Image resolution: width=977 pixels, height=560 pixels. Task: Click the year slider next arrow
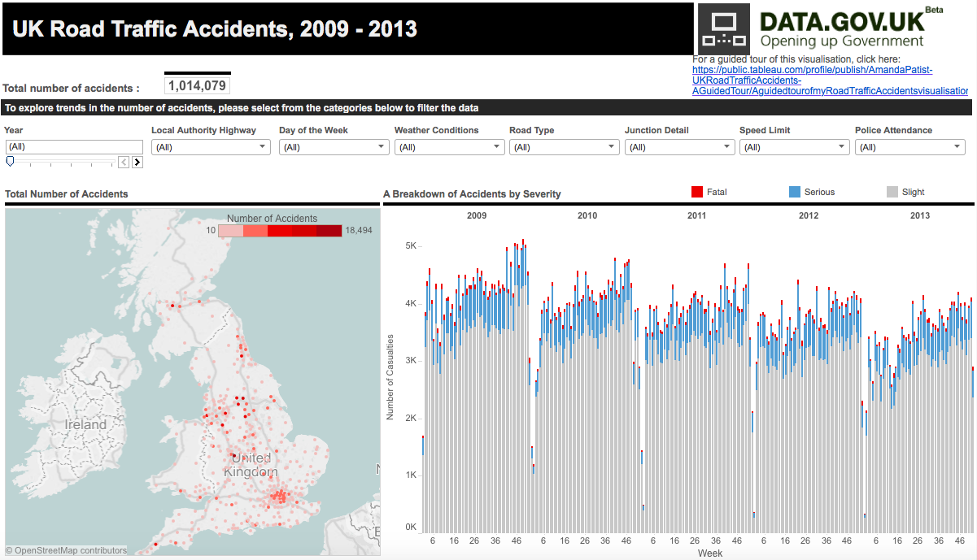pyautogui.click(x=137, y=162)
